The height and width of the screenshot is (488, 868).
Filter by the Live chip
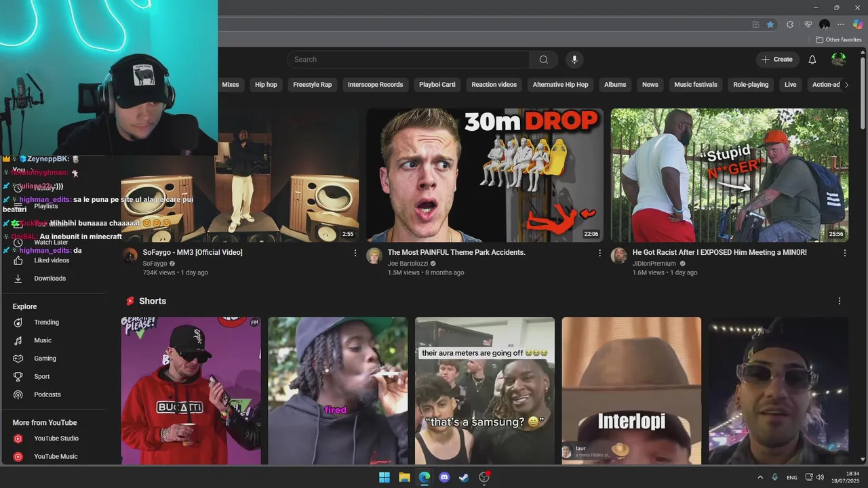coord(791,85)
